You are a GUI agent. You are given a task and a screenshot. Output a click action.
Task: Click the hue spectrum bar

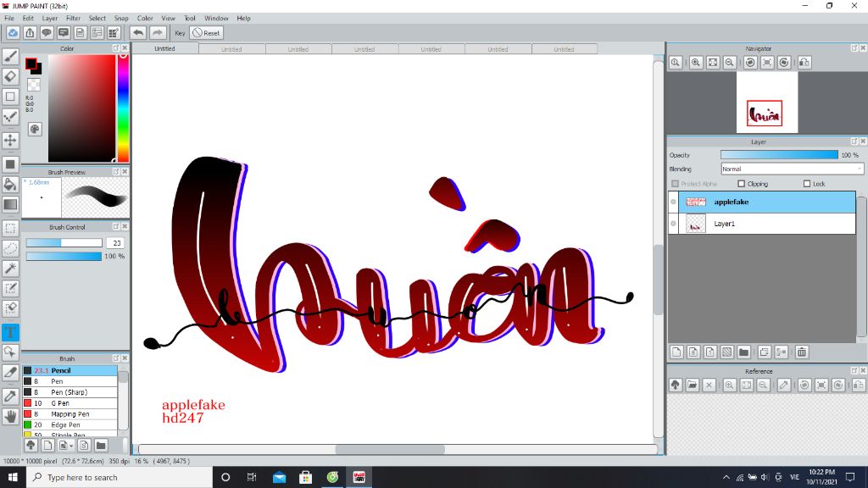pyautogui.click(x=123, y=108)
